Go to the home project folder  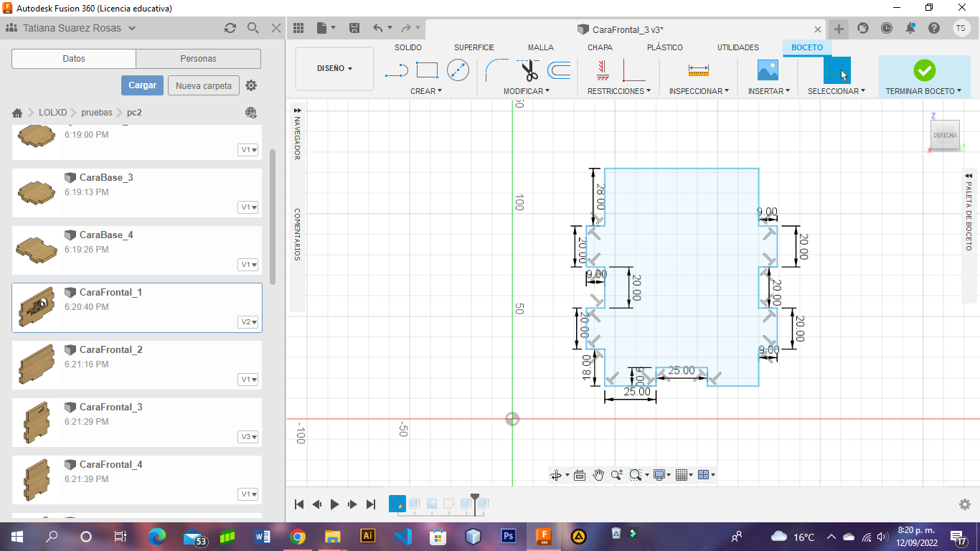pyautogui.click(x=17, y=113)
